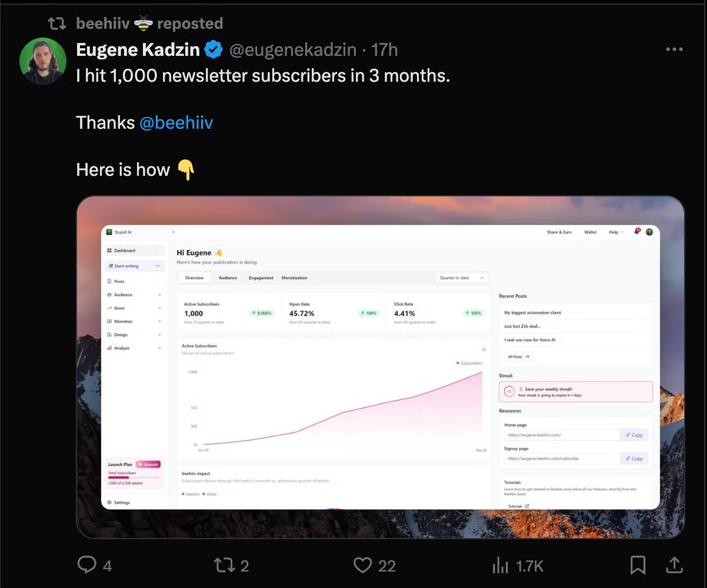
Task: Open the three-dot more options menu
Action: 674,49
